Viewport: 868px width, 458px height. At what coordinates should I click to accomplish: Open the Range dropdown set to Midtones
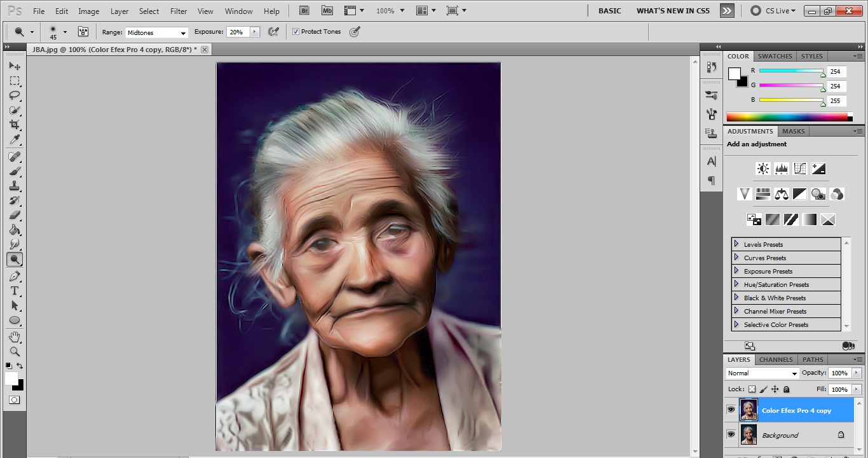[x=156, y=32]
